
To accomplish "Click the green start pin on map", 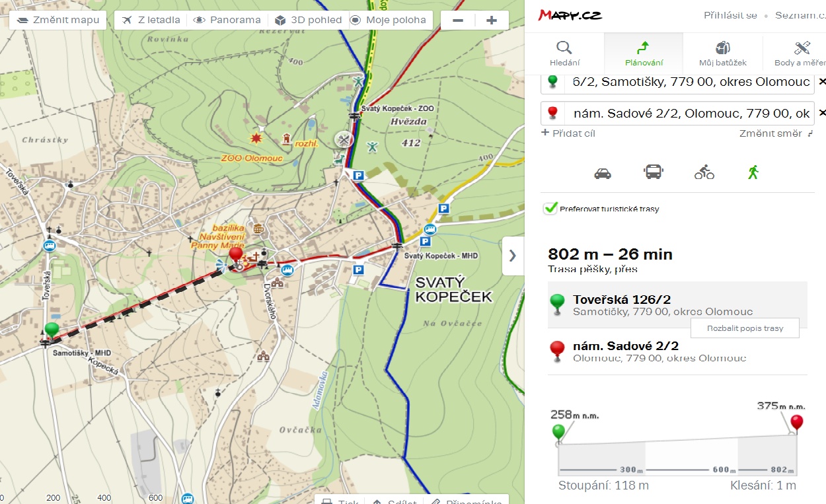I will tap(52, 330).
